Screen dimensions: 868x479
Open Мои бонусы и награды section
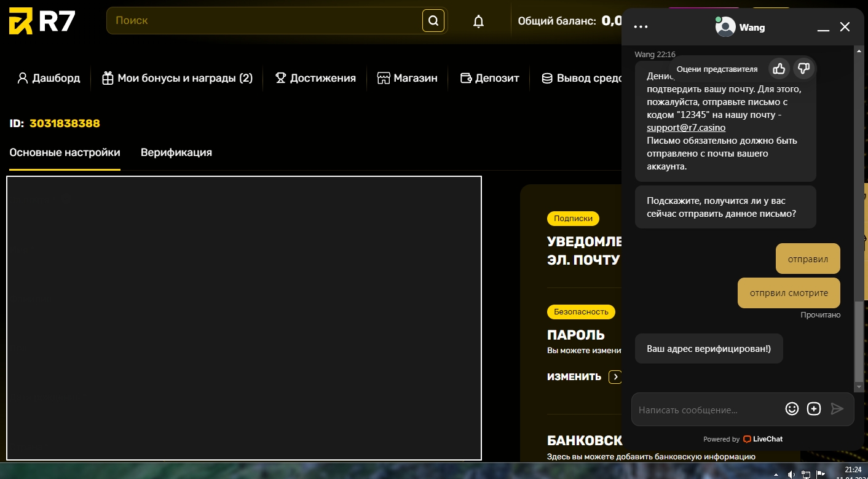click(x=177, y=78)
